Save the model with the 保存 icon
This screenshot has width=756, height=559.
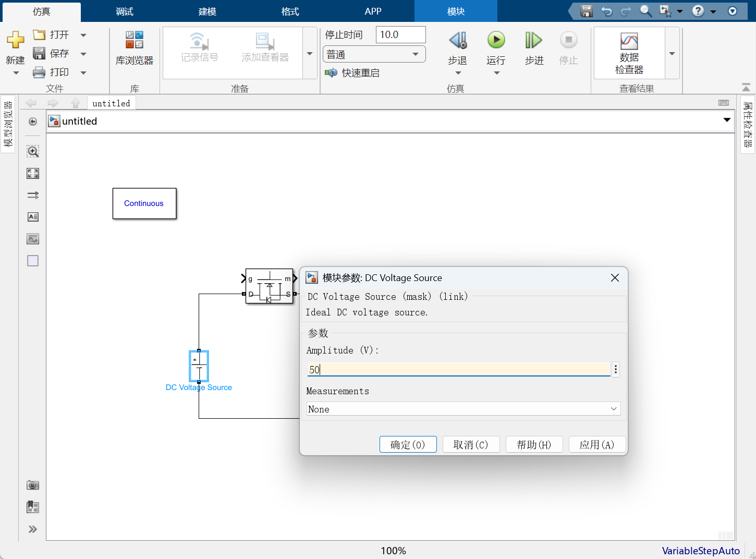(x=39, y=53)
